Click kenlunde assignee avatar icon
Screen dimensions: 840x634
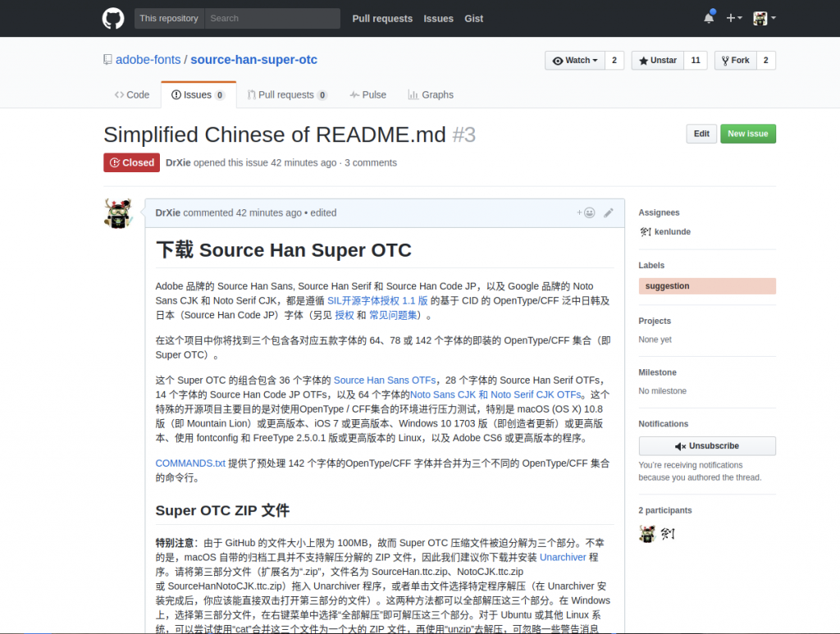(645, 232)
